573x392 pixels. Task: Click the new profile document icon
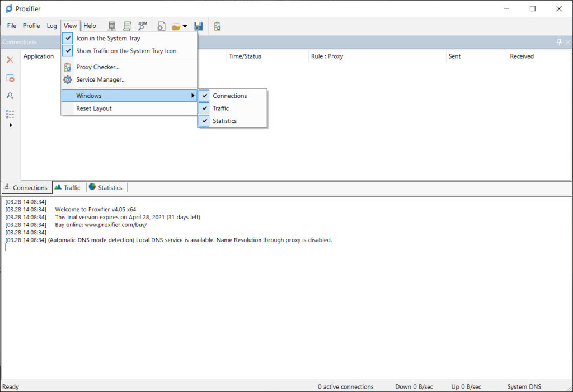(x=161, y=26)
